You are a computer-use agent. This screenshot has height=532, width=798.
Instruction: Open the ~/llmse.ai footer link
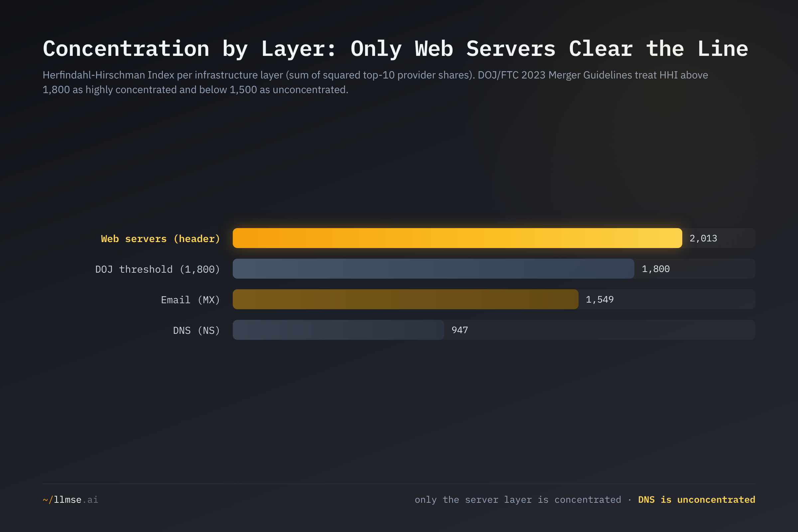pyautogui.click(x=70, y=499)
